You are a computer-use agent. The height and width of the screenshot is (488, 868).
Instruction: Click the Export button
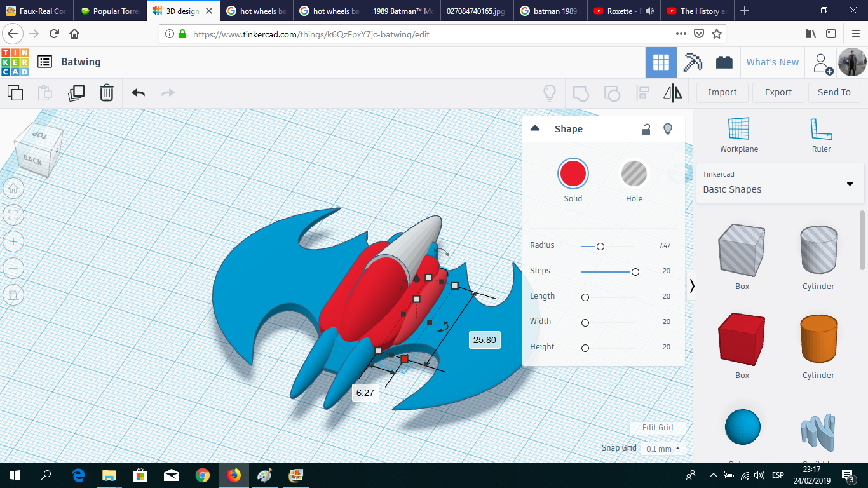pyautogui.click(x=778, y=93)
